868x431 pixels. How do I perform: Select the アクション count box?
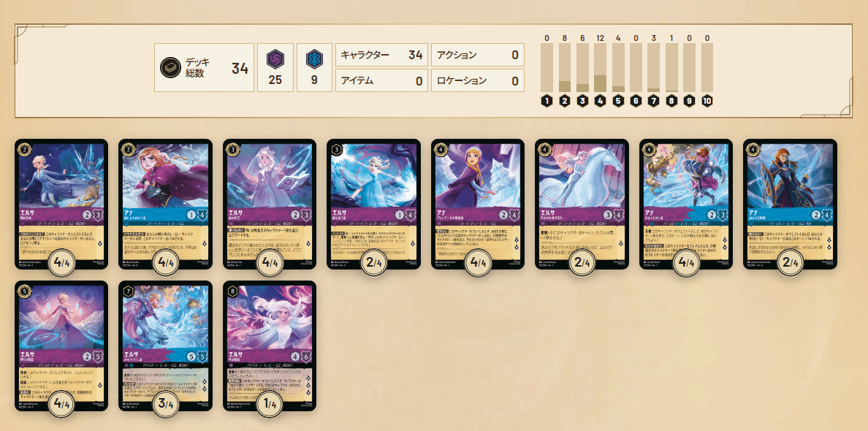(478, 55)
